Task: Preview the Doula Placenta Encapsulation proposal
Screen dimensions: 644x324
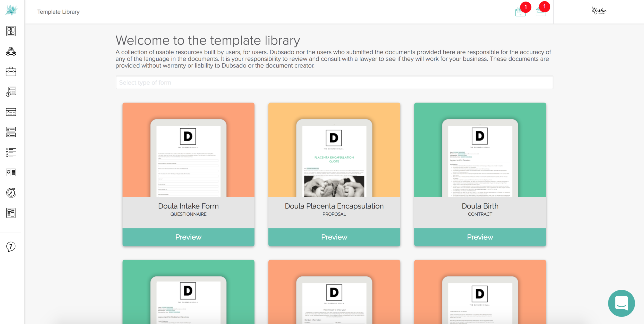Action: point(334,237)
